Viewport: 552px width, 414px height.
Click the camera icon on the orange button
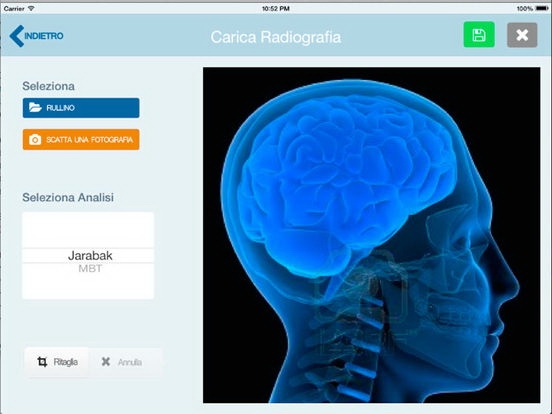point(35,140)
